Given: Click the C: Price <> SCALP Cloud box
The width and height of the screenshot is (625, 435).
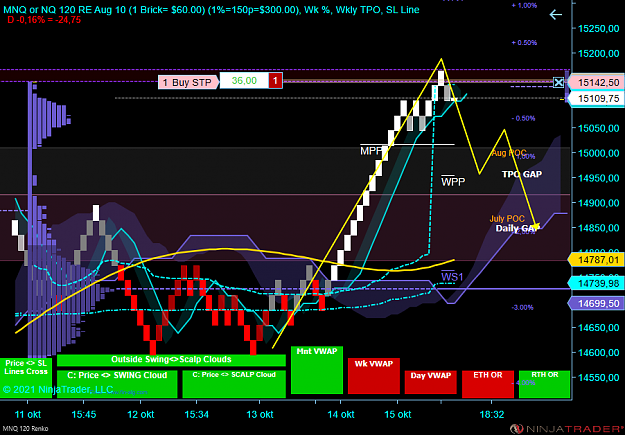Looking at the screenshot, I should (234, 384).
